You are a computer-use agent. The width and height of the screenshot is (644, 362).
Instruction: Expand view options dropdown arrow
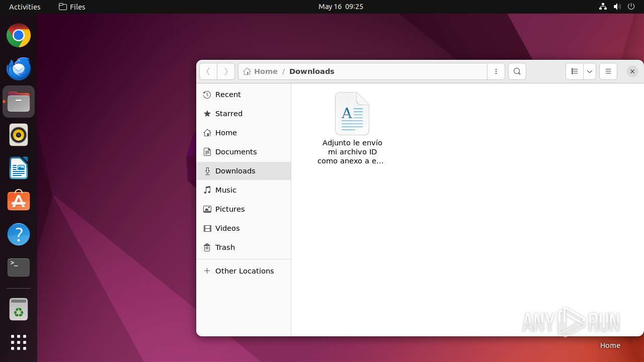tap(590, 71)
